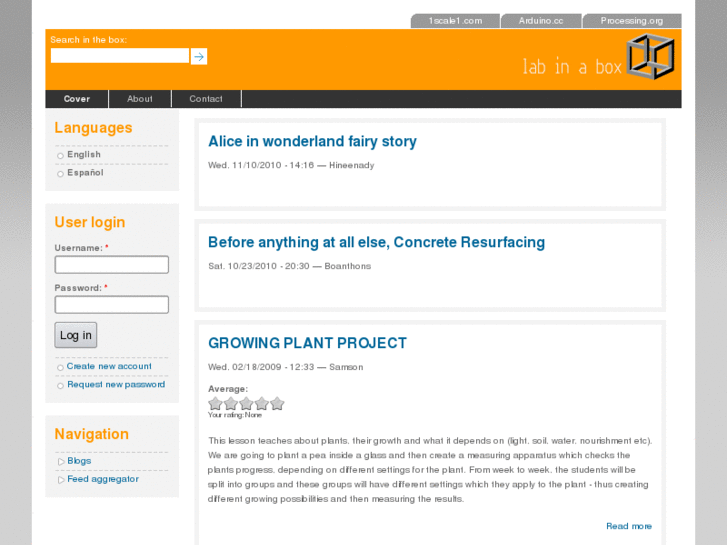Open the Blogs navigation item
This screenshot has width=727, height=545.
coord(79,461)
